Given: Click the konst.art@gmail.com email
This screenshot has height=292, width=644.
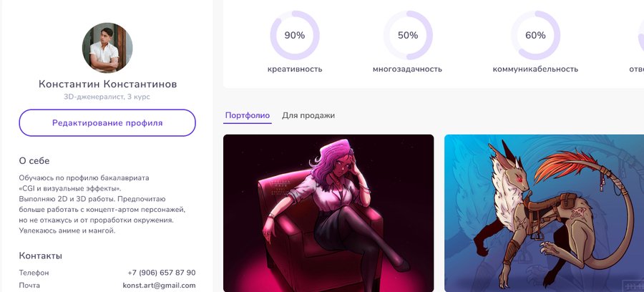Looking at the screenshot, I should point(159,286).
